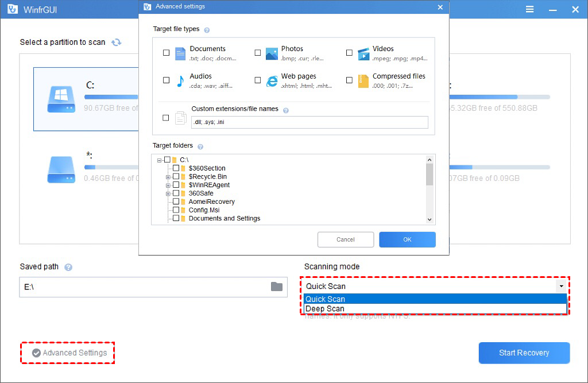
Task: Click the custom extensions text field
Action: coord(310,122)
